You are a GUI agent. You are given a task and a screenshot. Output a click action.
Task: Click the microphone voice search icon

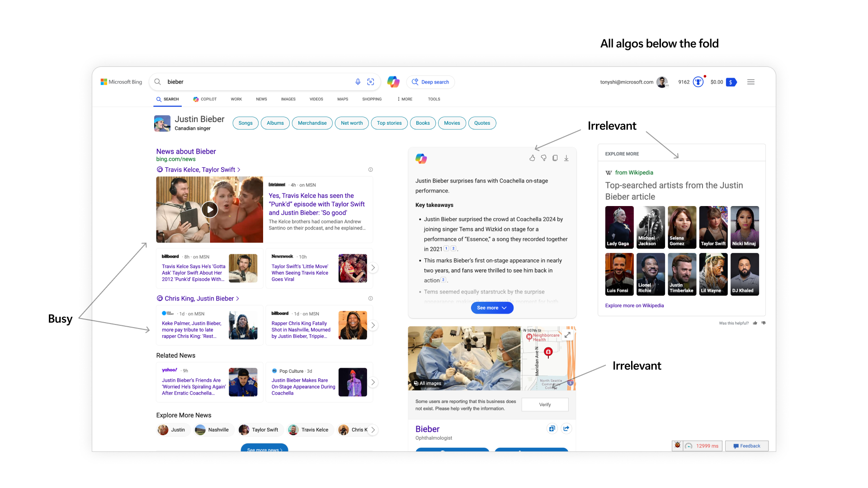click(358, 82)
